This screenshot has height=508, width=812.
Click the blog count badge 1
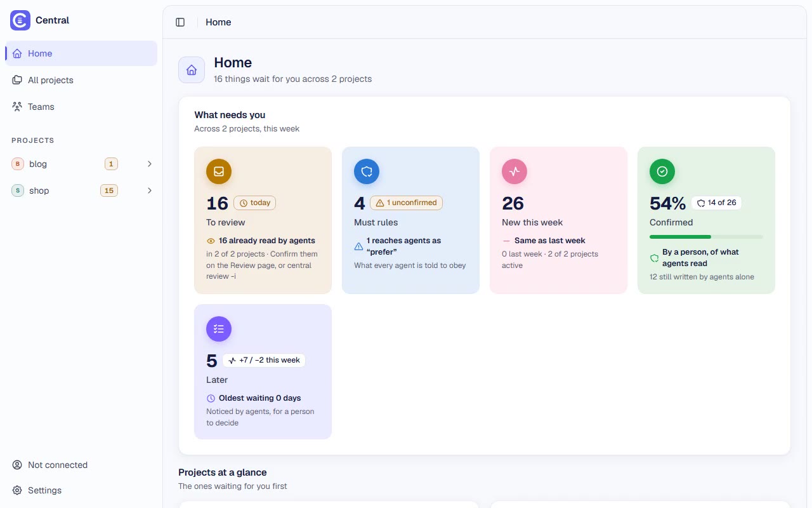click(x=111, y=164)
